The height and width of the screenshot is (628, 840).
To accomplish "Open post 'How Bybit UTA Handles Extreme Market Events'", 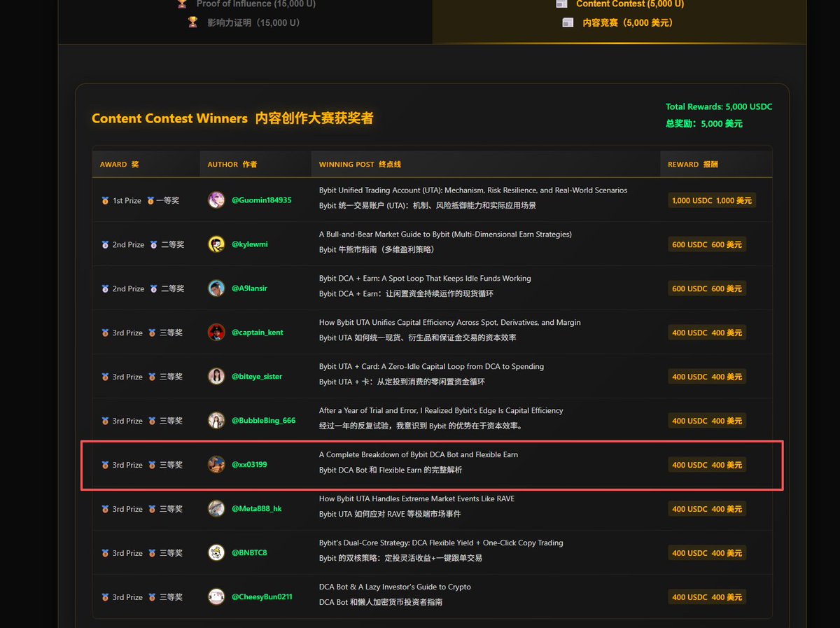I will click(x=416, y=499).
